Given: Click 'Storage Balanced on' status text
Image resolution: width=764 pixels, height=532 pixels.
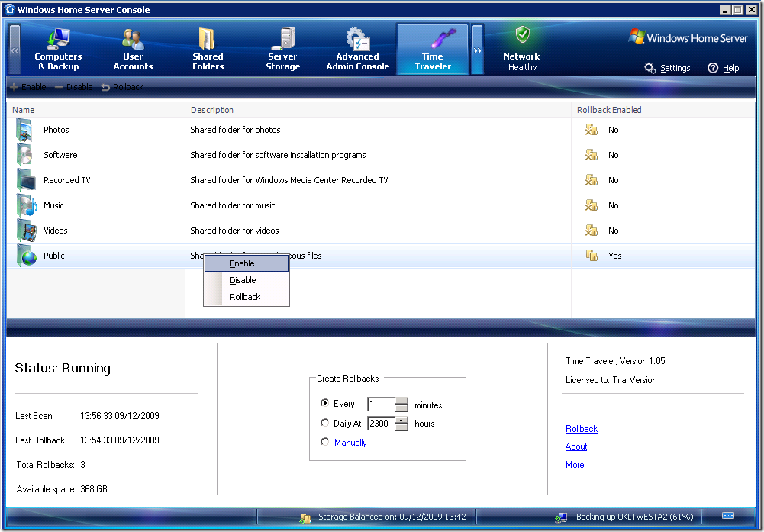Looking at the screenshot, I should 392,517.
